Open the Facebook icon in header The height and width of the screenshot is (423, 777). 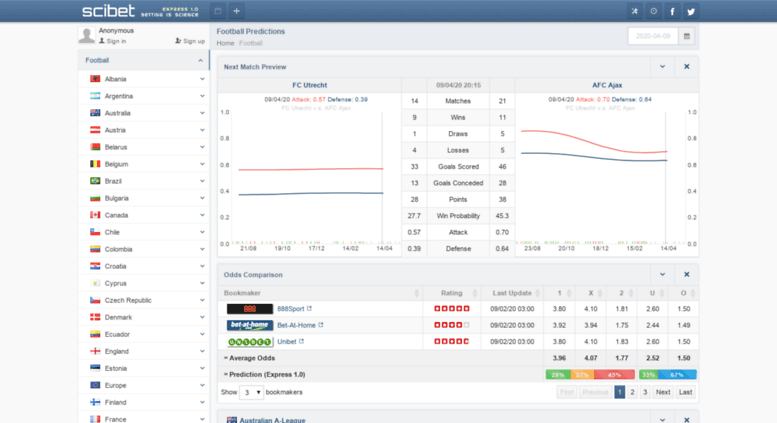672,11
